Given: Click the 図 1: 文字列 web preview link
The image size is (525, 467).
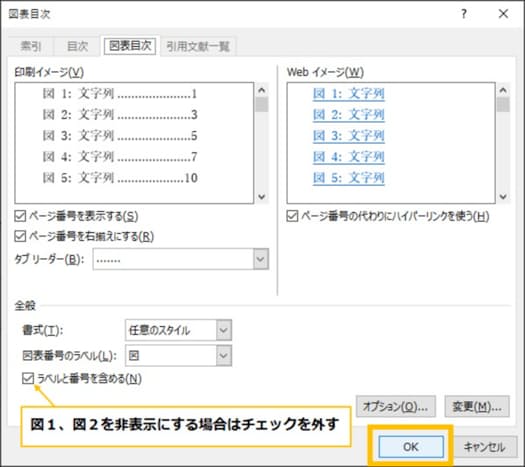Looking at the screenshot, I should tap(349, 93).
